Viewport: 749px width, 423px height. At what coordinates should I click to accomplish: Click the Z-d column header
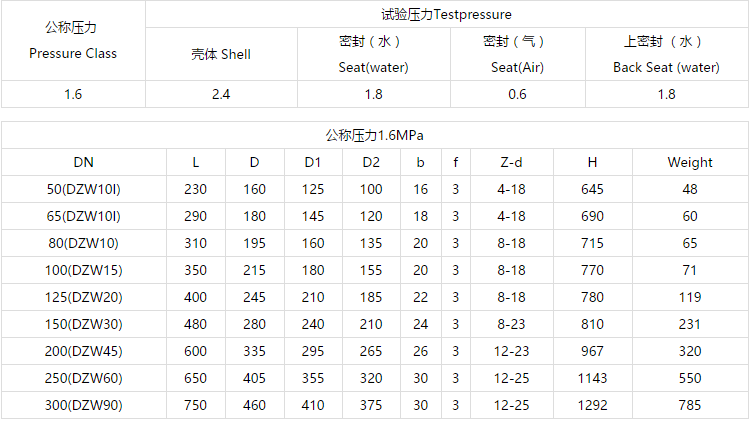coord(511,162)
